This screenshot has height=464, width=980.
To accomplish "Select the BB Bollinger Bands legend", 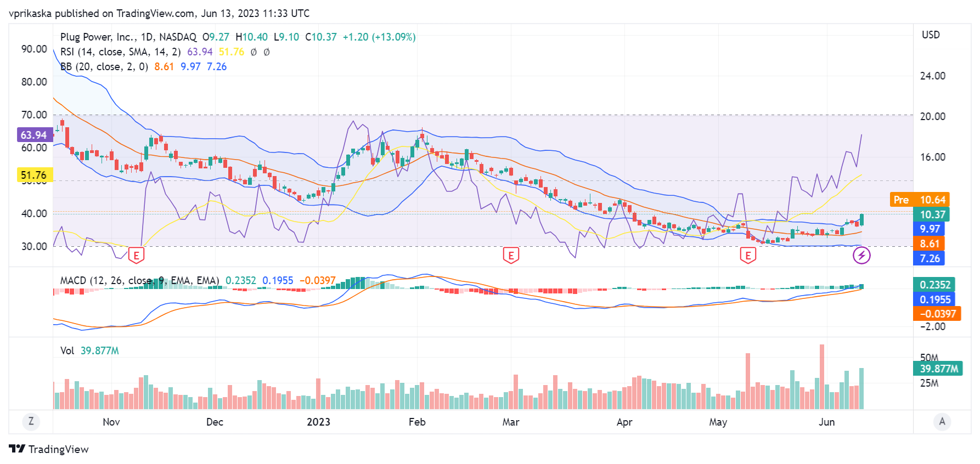I will click(x=104, y=66).
